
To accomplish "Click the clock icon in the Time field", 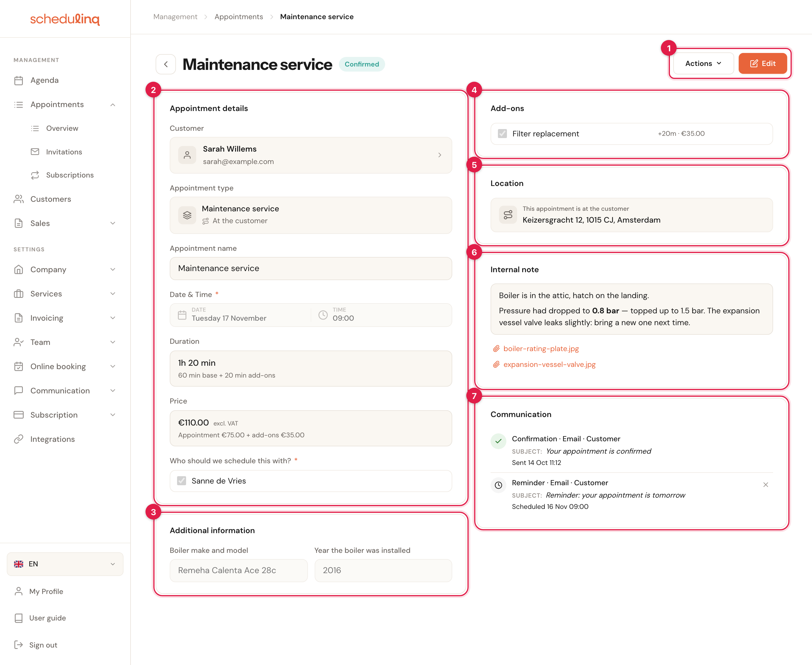I will 323,315.
